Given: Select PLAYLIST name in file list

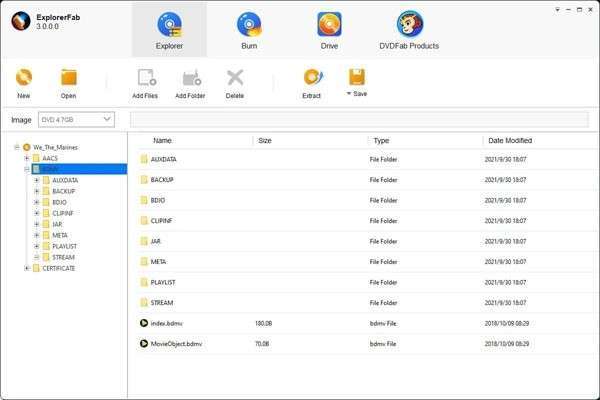Looking at the screenshot, I should pyautogui.click(x=163, y=282).
